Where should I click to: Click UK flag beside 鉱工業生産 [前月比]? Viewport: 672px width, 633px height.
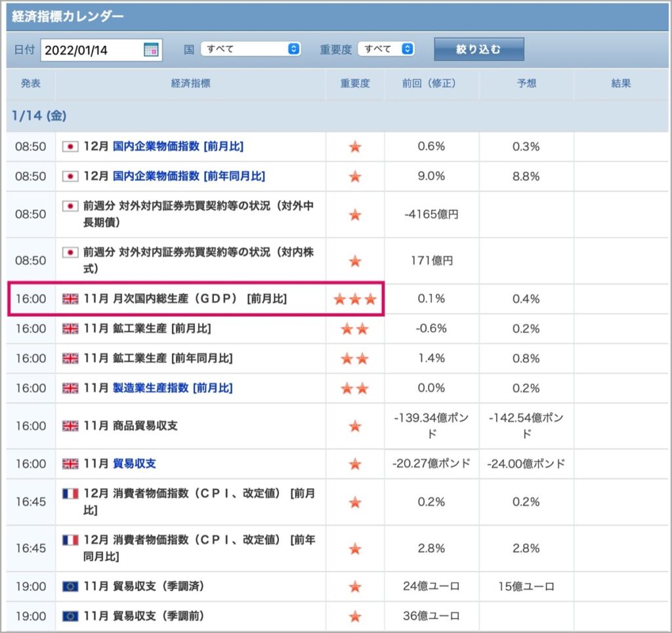pos(70,329)
